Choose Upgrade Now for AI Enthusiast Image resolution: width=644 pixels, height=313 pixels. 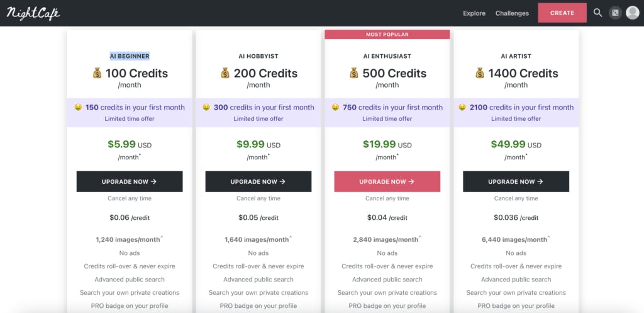tap(387, 181)
